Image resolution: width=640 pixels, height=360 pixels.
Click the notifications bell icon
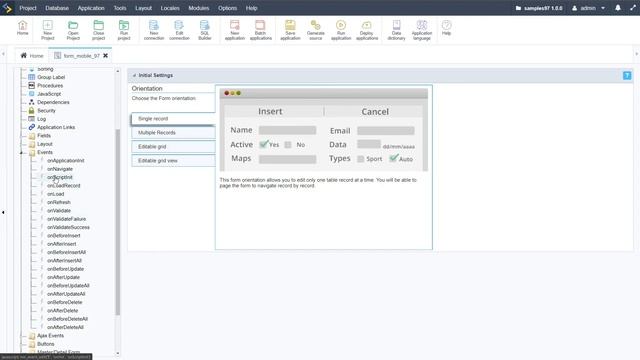tap(618, 8)
